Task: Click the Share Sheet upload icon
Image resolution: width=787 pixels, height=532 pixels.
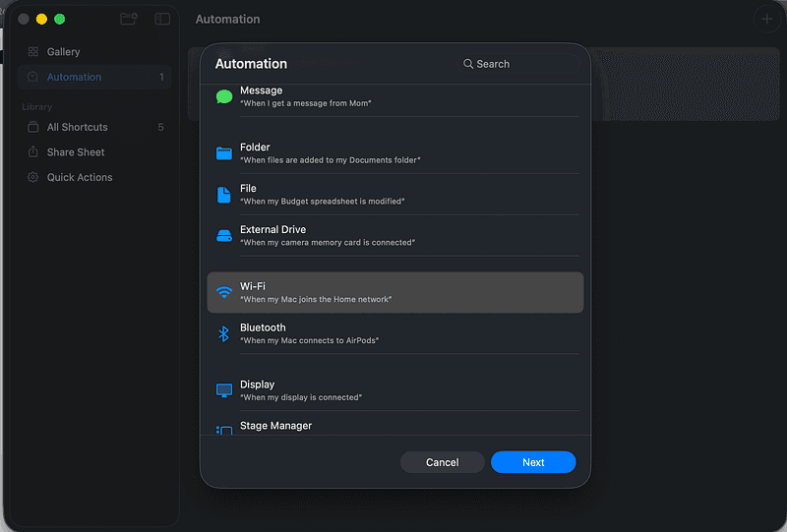Action: (33, 151)
